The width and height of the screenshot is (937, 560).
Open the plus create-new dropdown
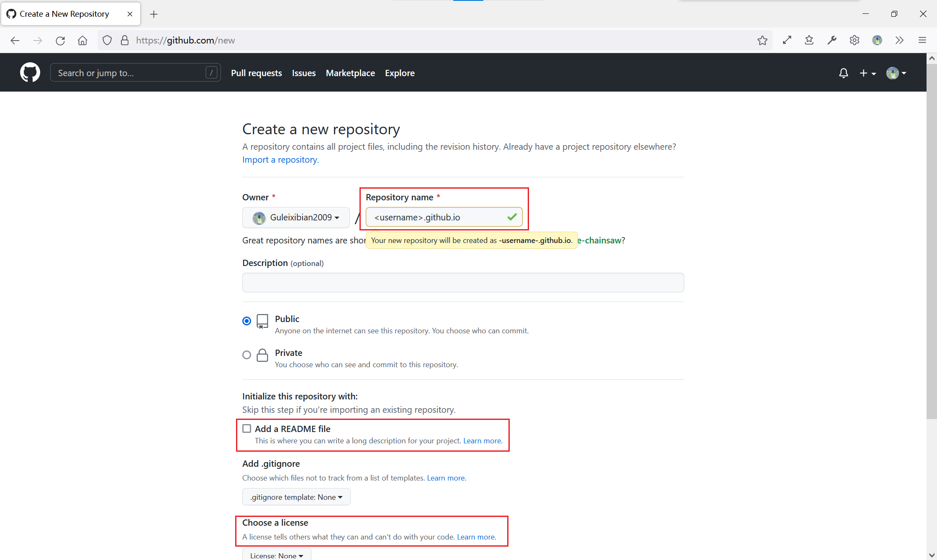868,73
